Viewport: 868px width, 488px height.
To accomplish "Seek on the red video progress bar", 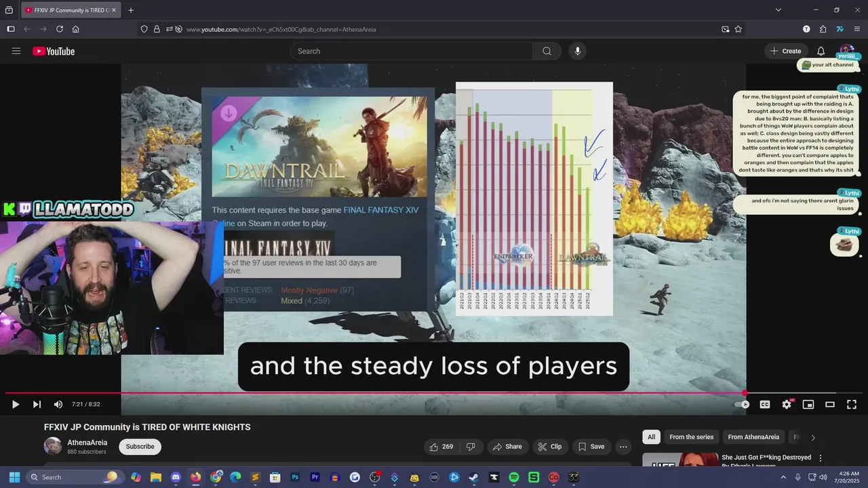I will click(434, 393).
